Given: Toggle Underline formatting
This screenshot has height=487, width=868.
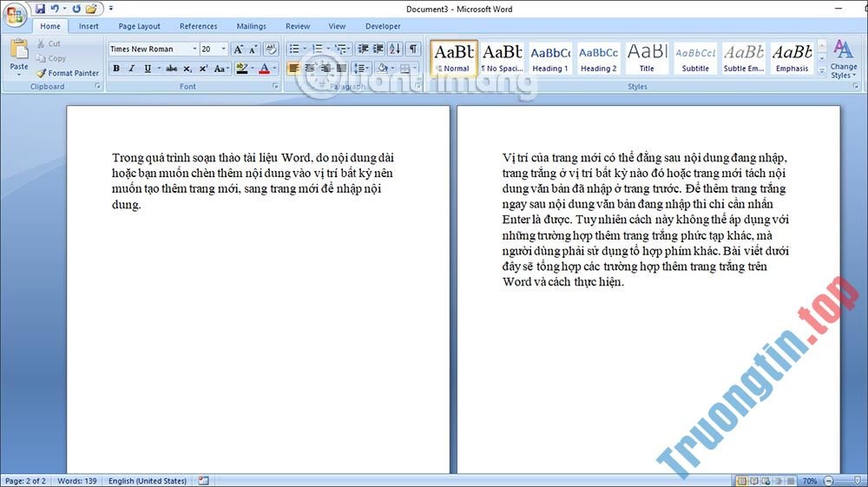Looking at the screenshot, I should coord(148,68).
